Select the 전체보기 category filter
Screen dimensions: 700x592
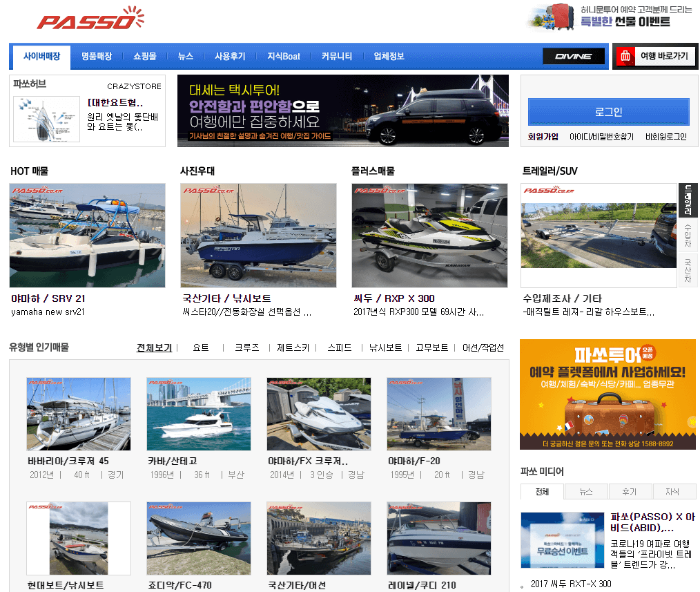tap(154, 347)
